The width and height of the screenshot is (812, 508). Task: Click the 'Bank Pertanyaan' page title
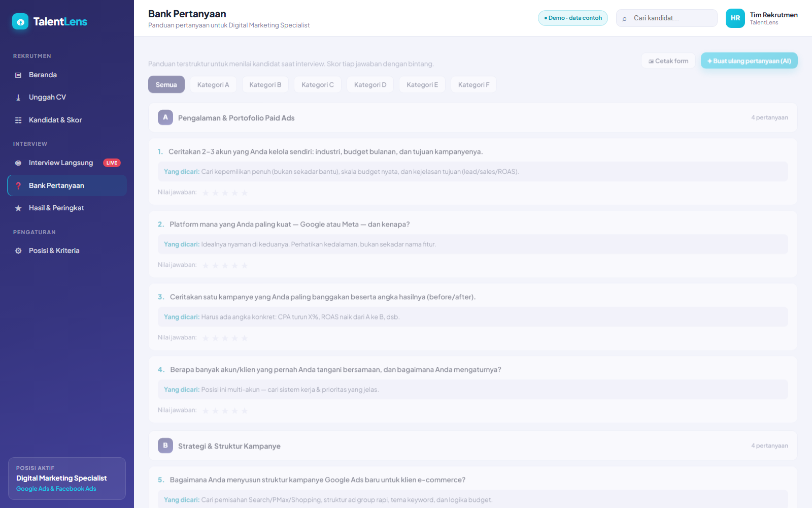tap(187, 14)
